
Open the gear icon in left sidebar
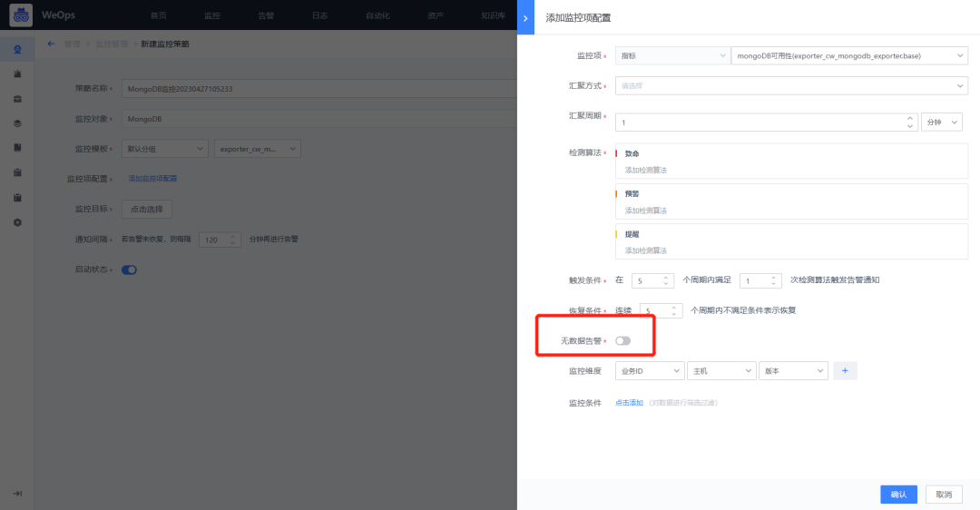(17, 222)
